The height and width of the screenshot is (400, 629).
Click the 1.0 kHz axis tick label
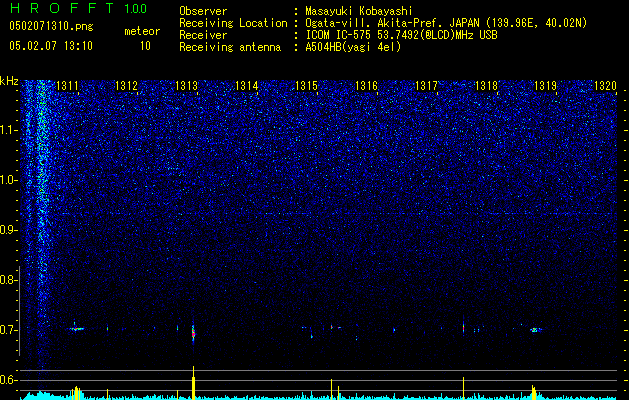(x=9, y=180)
